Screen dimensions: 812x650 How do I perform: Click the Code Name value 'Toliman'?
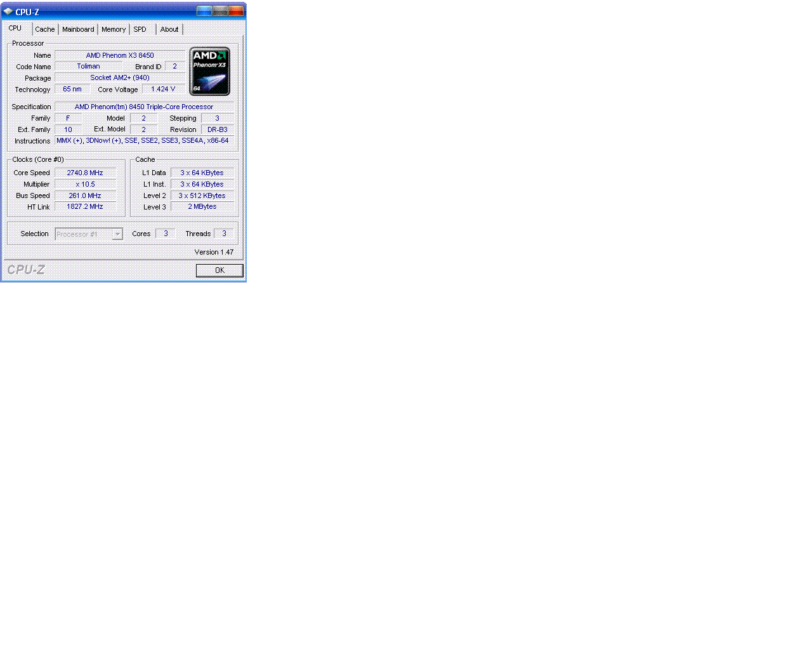click(x=89, y=66)
